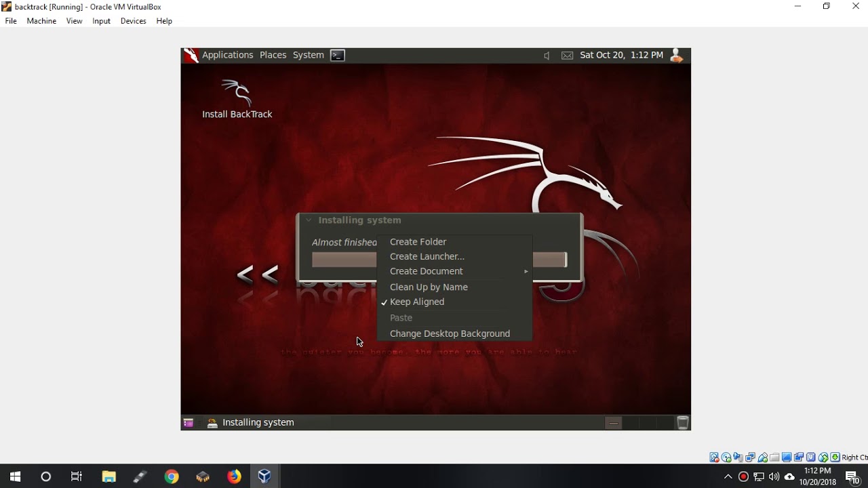Viewport: 868px width, 488px height.
Task: Click VirtualBox network adapters indicator
Action: point(751,457)
